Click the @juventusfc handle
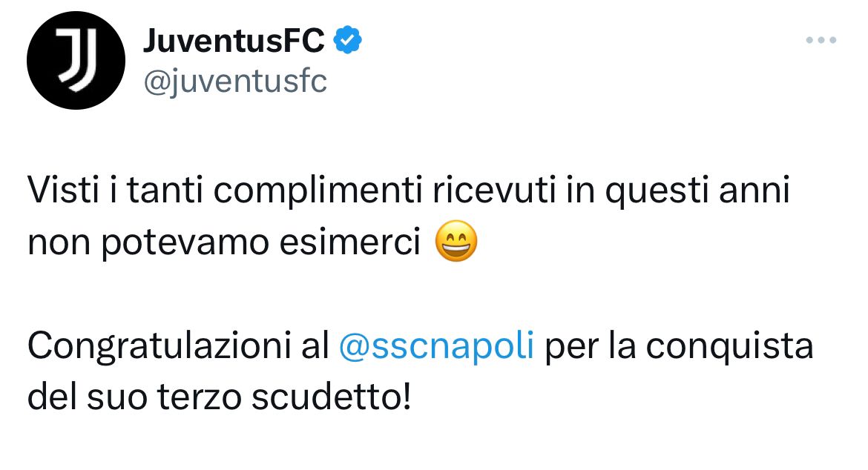The height and width of the screenshot is (470, 868). 234,82
